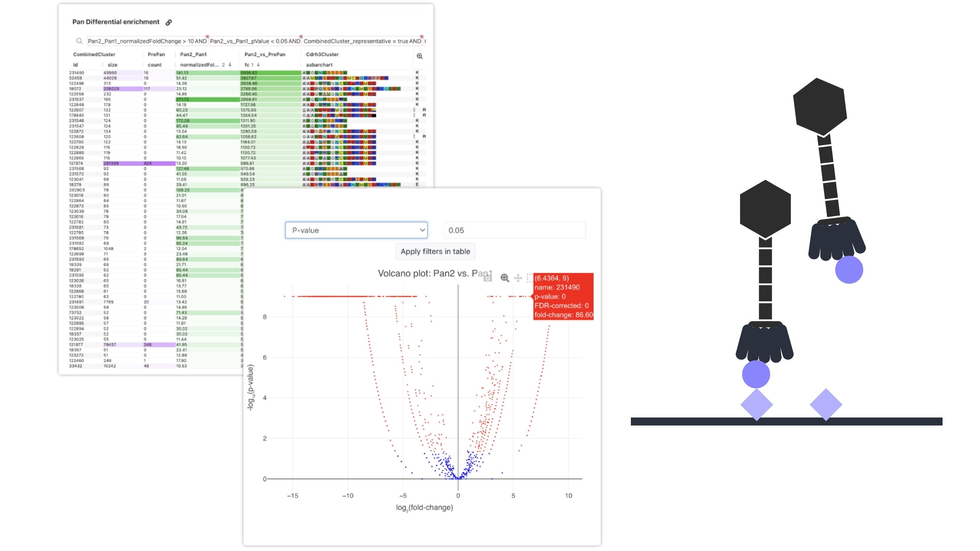Click the CombinedCluster id column header

click(75, 65)
